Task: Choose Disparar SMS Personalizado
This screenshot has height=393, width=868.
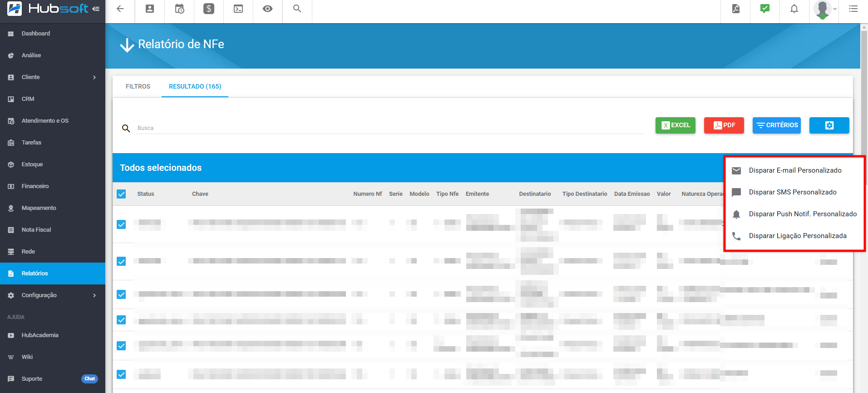Action: click(x=794, y=192)
